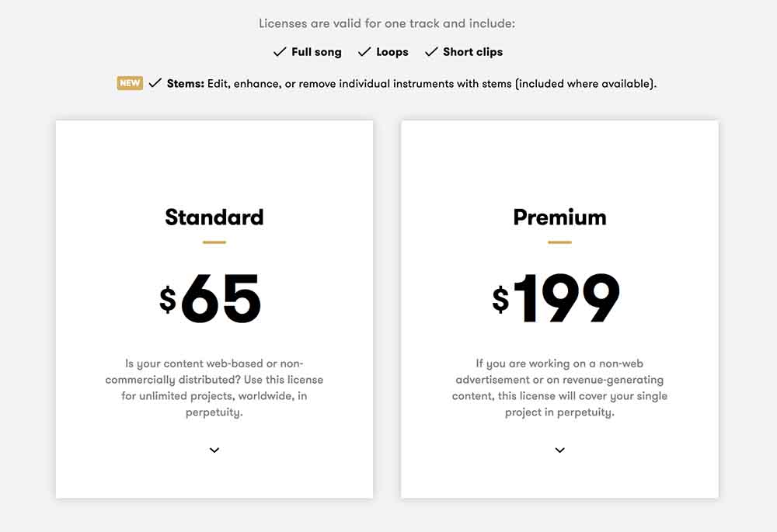The image size is (777, 532).
Task: Select the Premium plan heading
Action: 559,217
